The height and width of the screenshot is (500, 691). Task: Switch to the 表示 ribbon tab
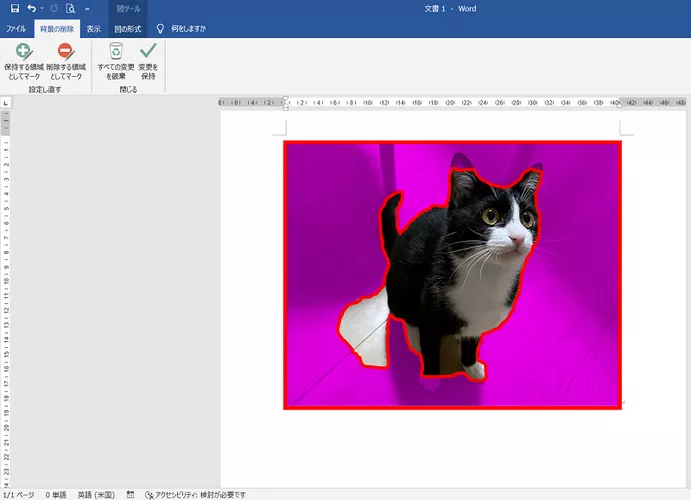coord(93,29)
